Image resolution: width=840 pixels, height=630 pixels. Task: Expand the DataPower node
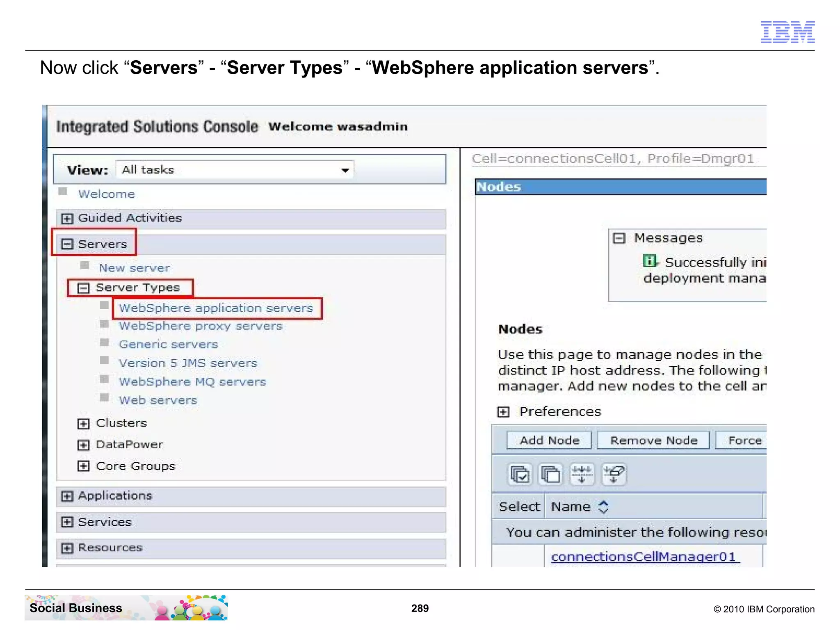[x=84, y=445]
